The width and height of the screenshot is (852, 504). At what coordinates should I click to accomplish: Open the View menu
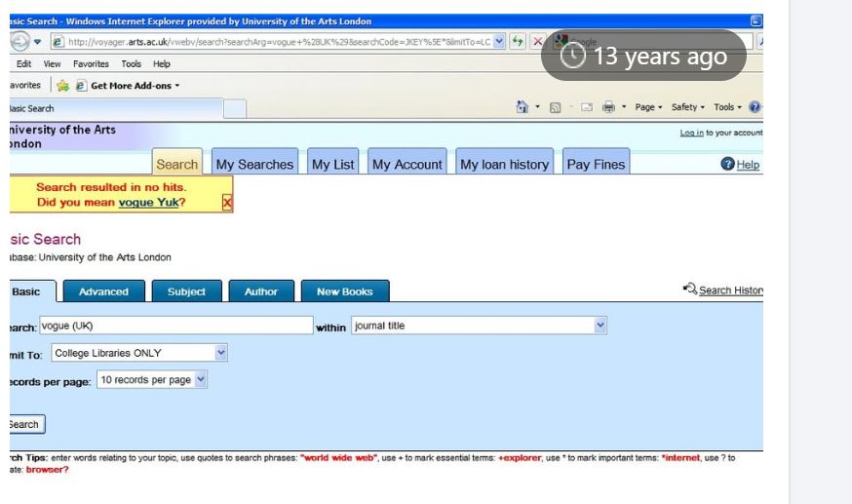click(53, 64)
